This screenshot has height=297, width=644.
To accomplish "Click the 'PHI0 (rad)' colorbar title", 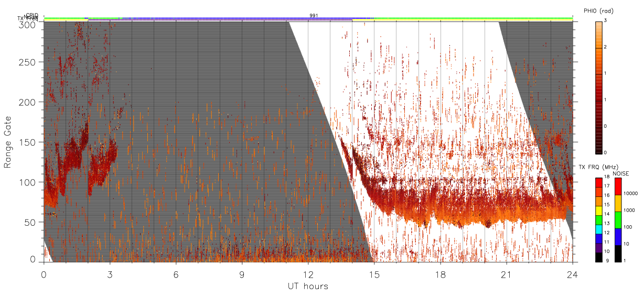I will click(598, 11).
